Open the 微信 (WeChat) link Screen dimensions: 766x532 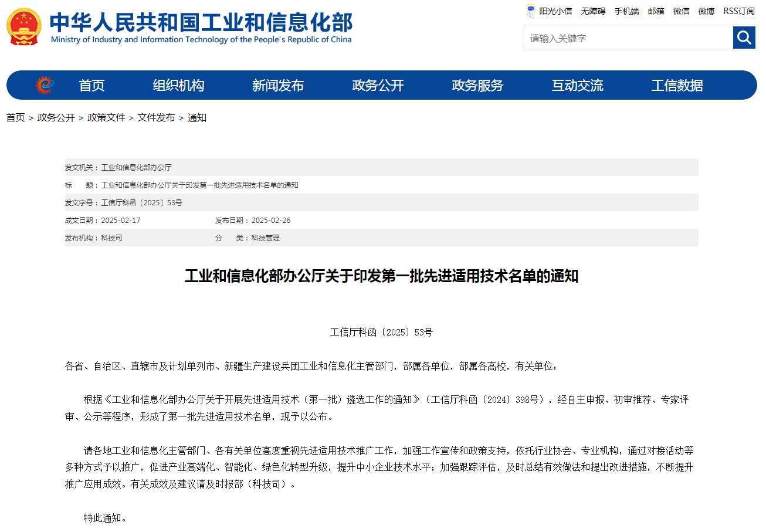point(681,11)
